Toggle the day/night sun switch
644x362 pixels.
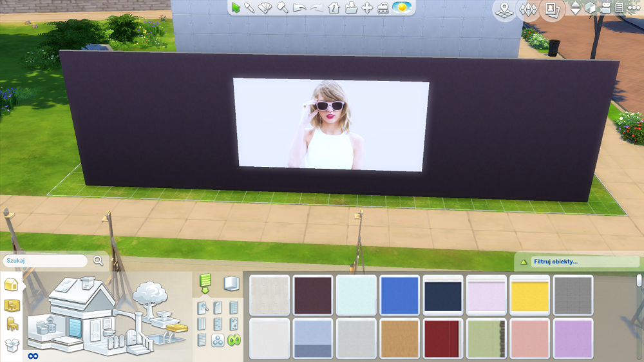pyautogui.click(x=402, y=8)
